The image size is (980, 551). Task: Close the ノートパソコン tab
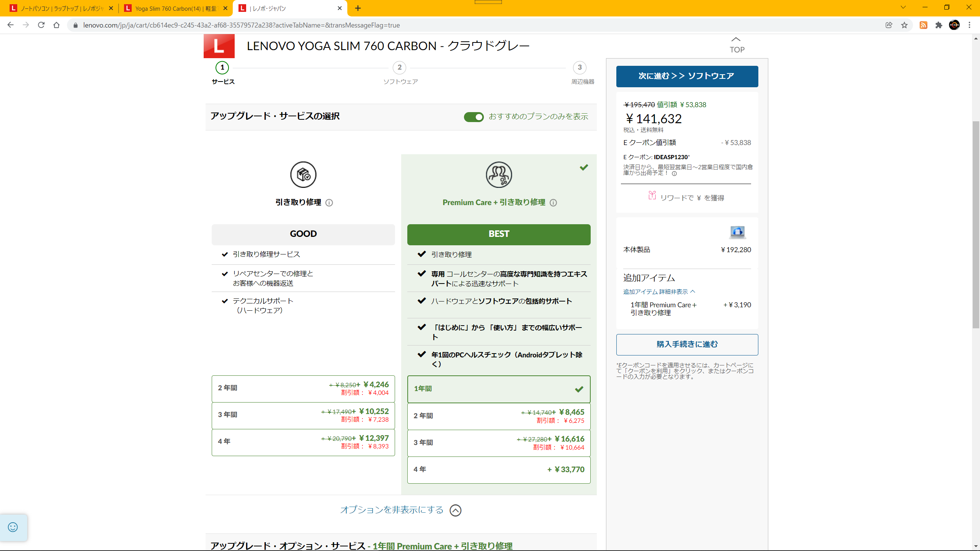coord(111,8)
